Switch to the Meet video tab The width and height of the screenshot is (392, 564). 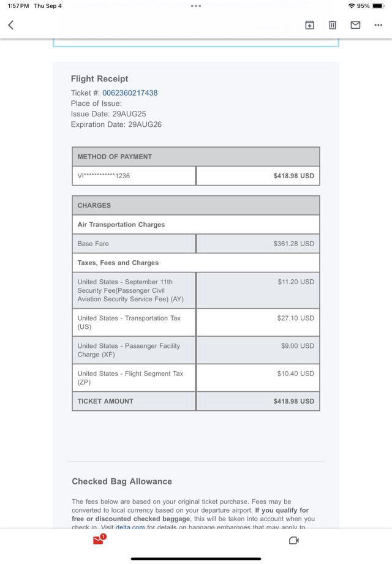click(x=293, y=540)
